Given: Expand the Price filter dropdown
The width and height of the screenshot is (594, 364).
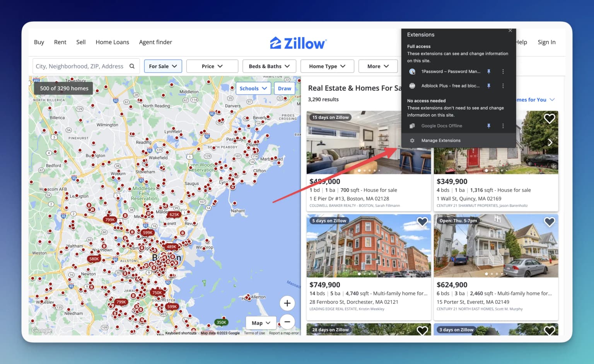Looking at the screenshot, I should (212, 66).
